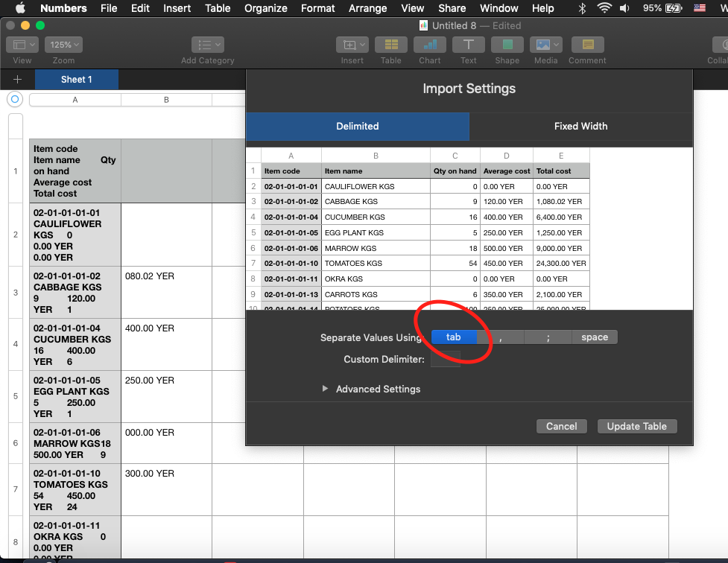This screenshot has width=728, height=563.
Task: Open the Help menu
Action: coord(542,8)
